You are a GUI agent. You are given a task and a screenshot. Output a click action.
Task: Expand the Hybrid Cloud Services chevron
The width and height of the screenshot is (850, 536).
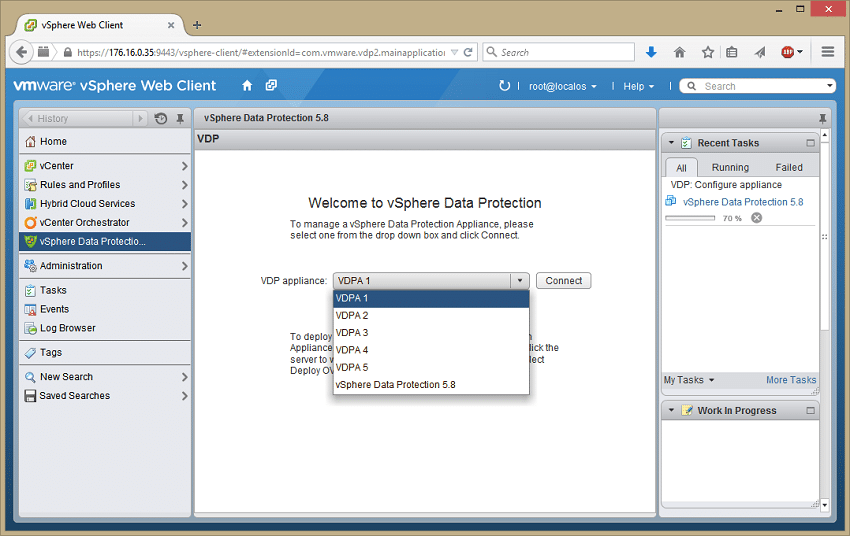184,204
